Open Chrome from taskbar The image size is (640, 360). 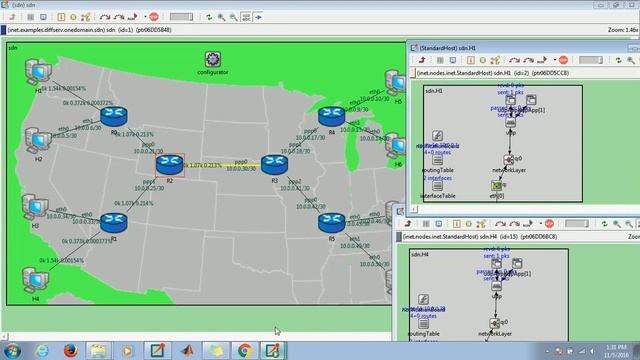244,351
